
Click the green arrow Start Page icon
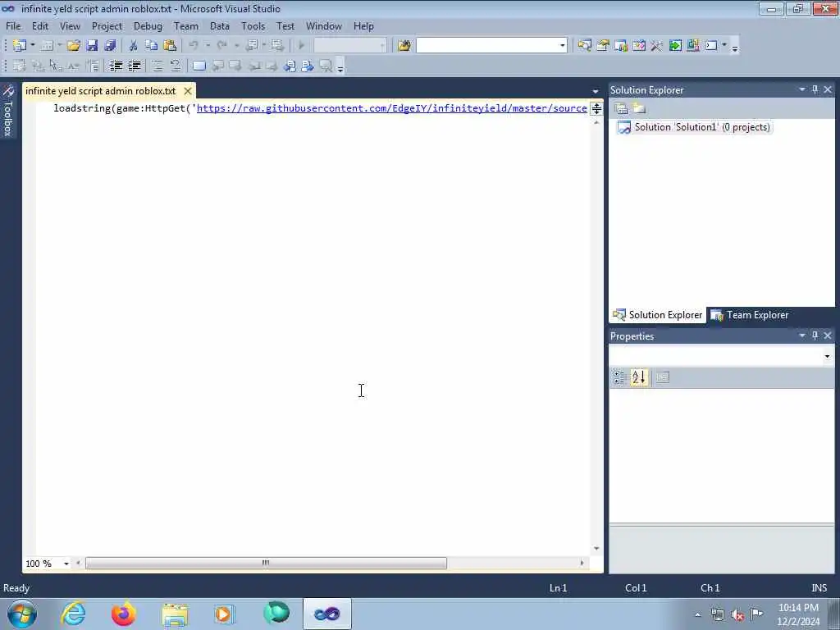tap(675, 46)
